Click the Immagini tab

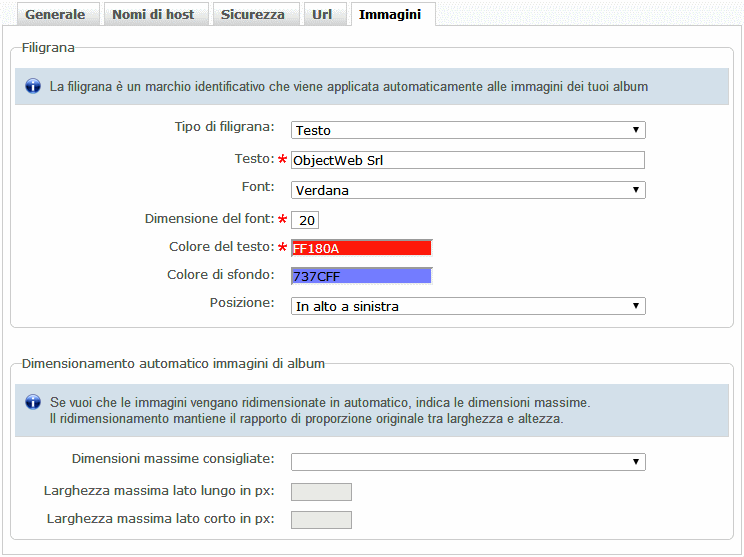pos(390,15)
